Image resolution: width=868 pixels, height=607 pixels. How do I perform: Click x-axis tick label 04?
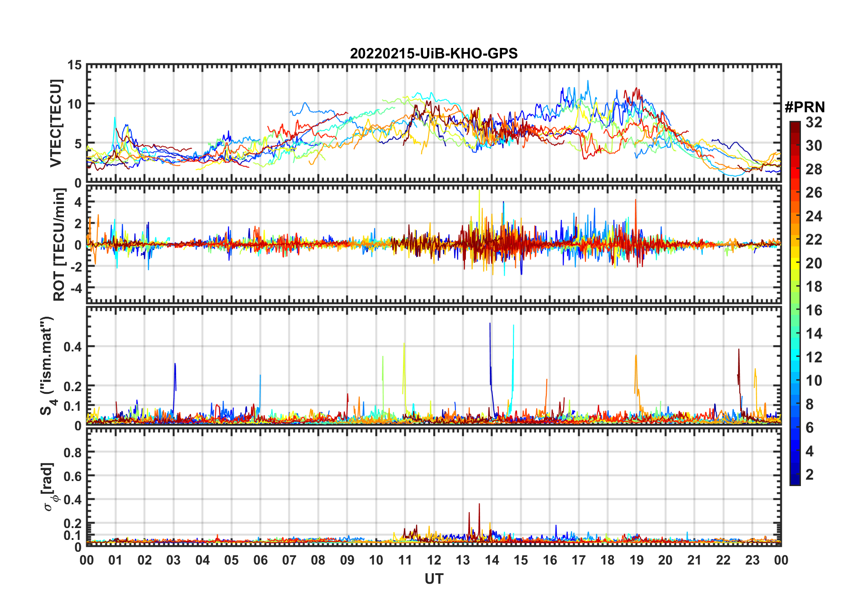coord(203,560)
